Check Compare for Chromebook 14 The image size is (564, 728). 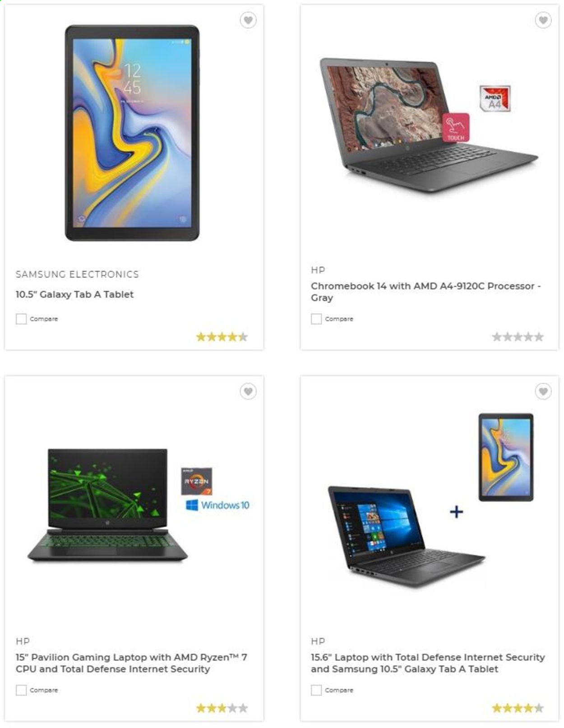pyautogui.click(x=316, y=319)
